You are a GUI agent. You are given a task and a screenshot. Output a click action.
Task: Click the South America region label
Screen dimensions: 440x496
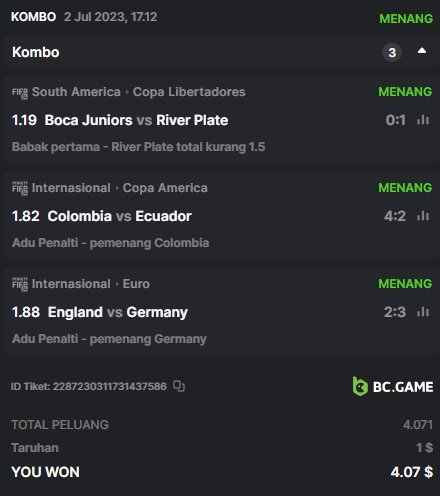point(76,92)
